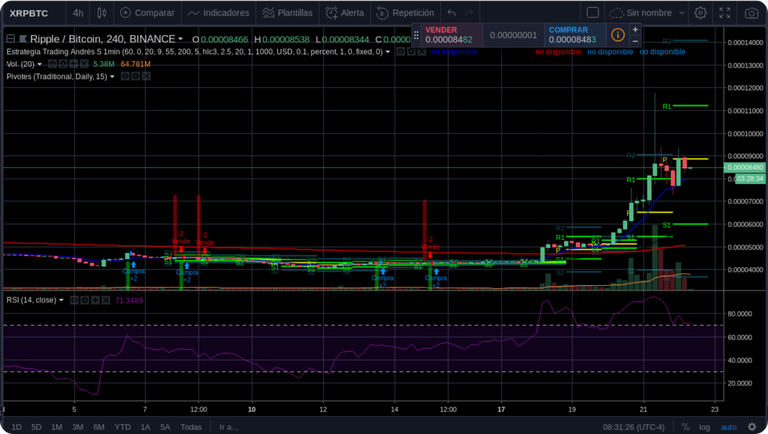The image size is (768, 434).
Task: Open the Ripple / Bitcoin title dropdown arrow
Action: (180, 39)
